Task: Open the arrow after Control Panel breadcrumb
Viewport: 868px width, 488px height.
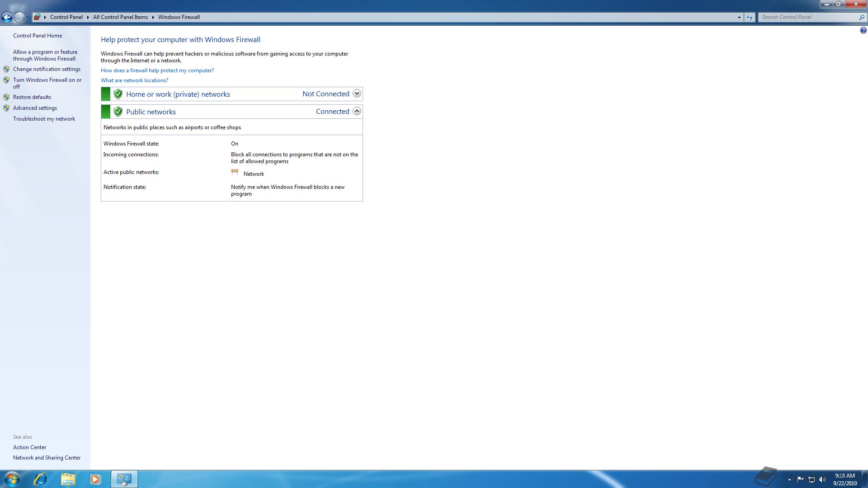Action: tap(88, 17)
